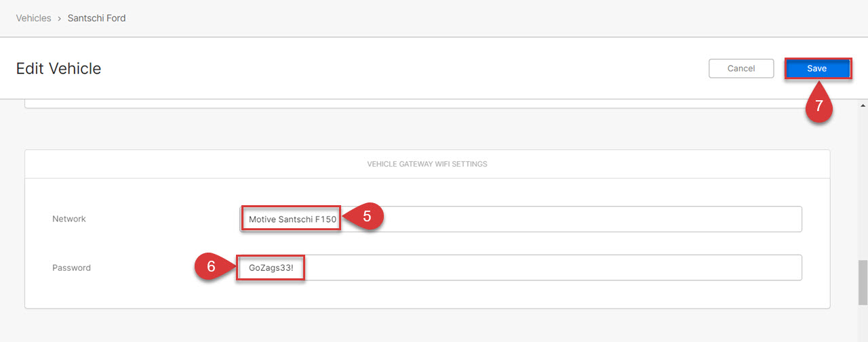Click the partially visible card above WiFi settings
Screen dimensions: 868x342
[427, 104]
